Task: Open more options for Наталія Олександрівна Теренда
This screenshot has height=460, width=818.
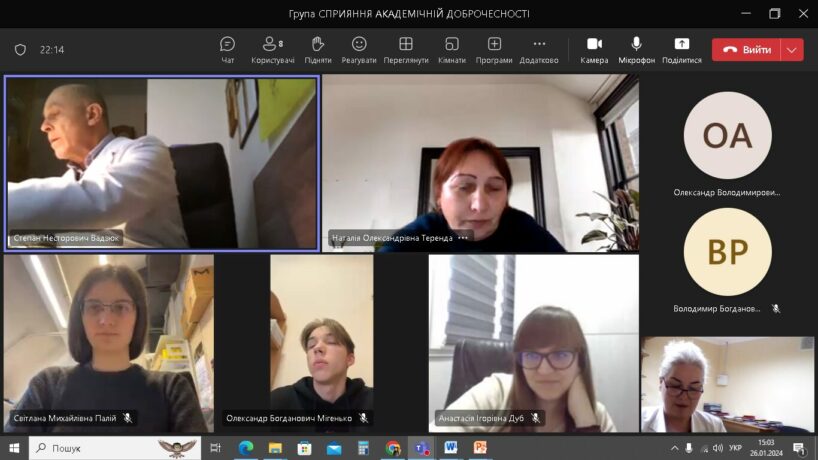Action: click(463, 238)
